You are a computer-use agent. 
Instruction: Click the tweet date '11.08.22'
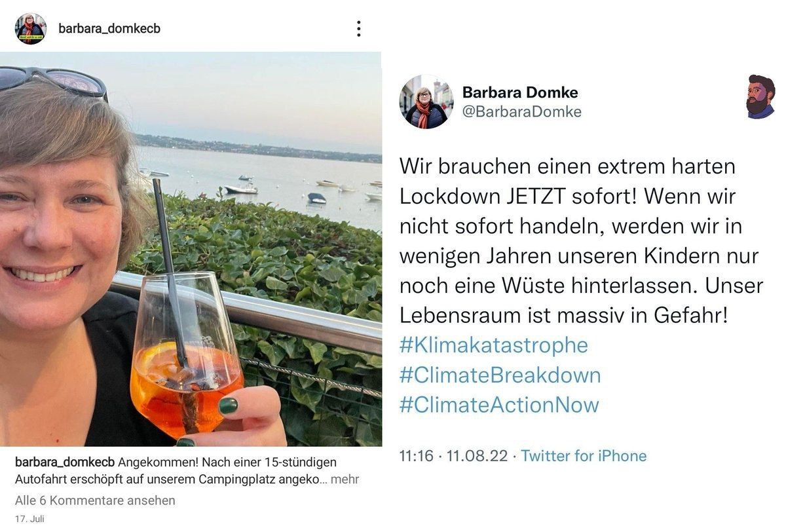(477, 456)
